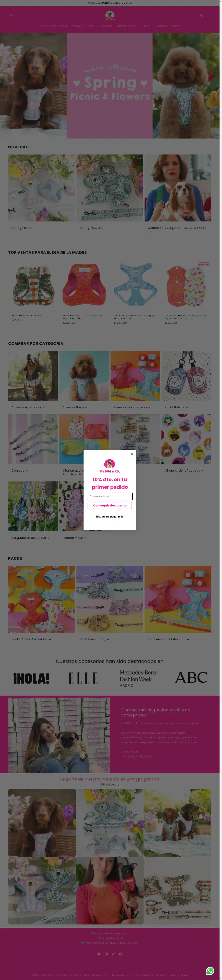Open WhatsApp chat bubble
The width and height of the screenshot is (222, 980).
tap(210, 970)
